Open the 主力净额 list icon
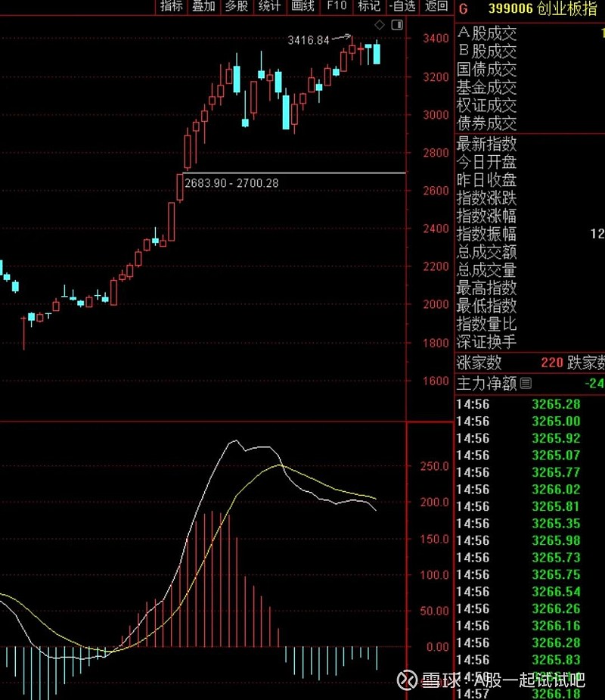 pos(526,383)
